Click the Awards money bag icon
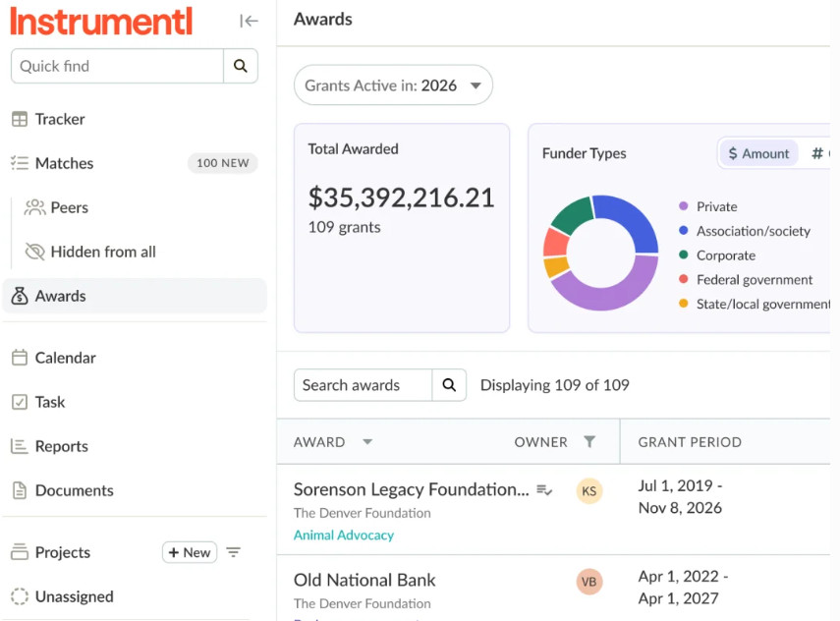Screen dimensions: 840x621 pyautogui.click(x=20, y=296)
